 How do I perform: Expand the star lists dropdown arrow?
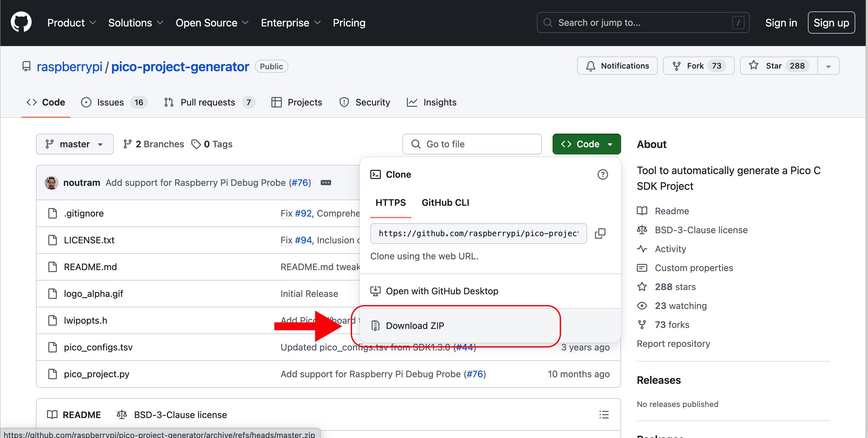pos(828,66)
